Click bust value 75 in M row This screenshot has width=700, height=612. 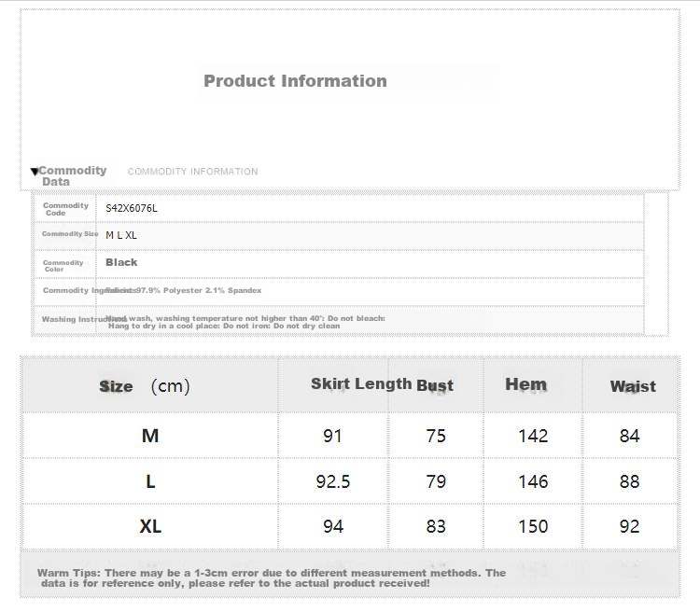tap(436, 436)
